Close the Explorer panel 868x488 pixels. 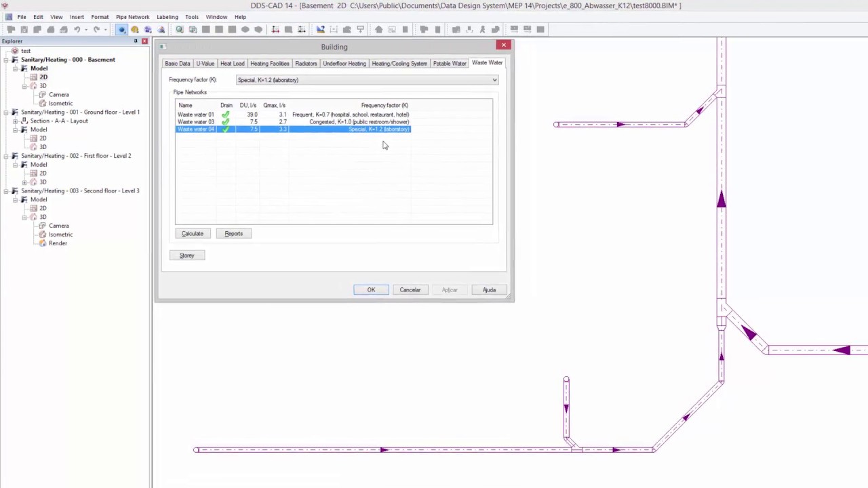point(144,41)
